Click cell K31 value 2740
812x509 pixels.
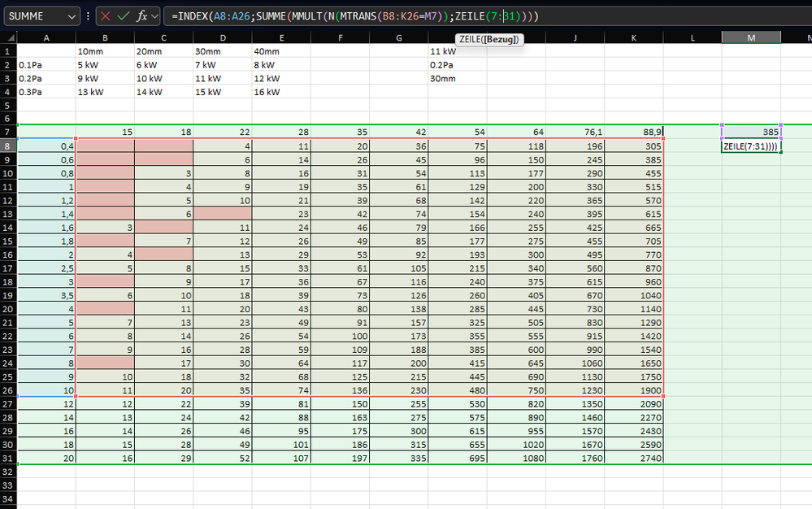[x=634, y=458]
